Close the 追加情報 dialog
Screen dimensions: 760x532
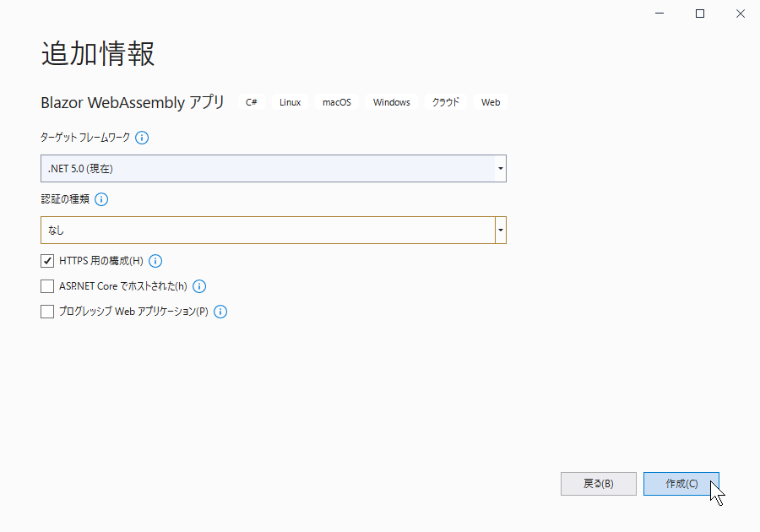click(x=740, y=14)
